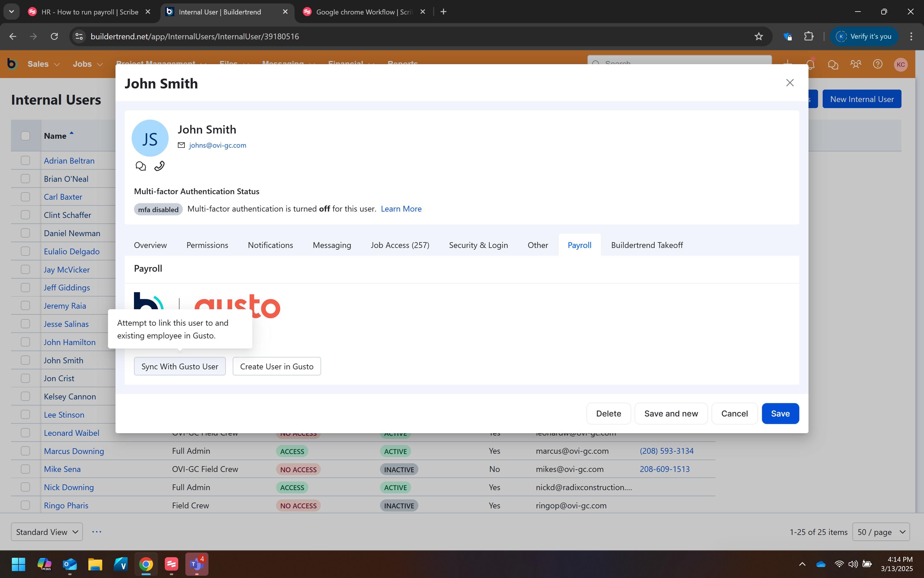Open the Buildertrend chat bubbles icon in header
This screenshot has height=578, width=924.
tap(833, 64)
